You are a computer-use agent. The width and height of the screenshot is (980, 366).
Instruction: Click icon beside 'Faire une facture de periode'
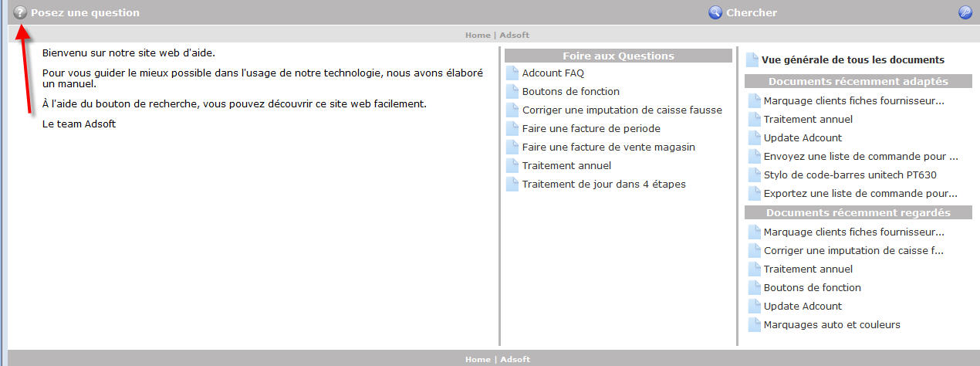512,129
